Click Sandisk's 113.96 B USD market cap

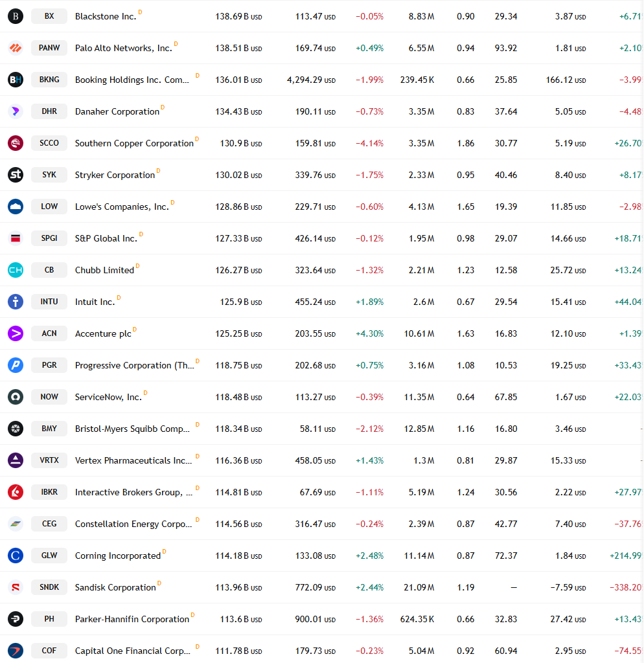[x=238, y=587]
